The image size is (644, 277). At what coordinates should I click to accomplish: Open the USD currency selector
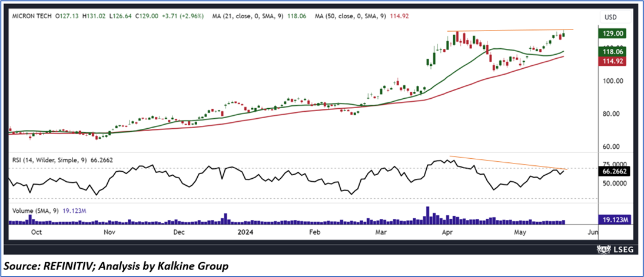(x=615, y=17)
